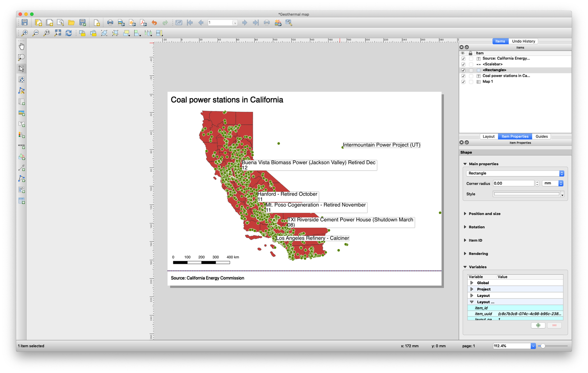588x373 pixels.
Task: Expand the Global variables group
Action: coord(472,283)
